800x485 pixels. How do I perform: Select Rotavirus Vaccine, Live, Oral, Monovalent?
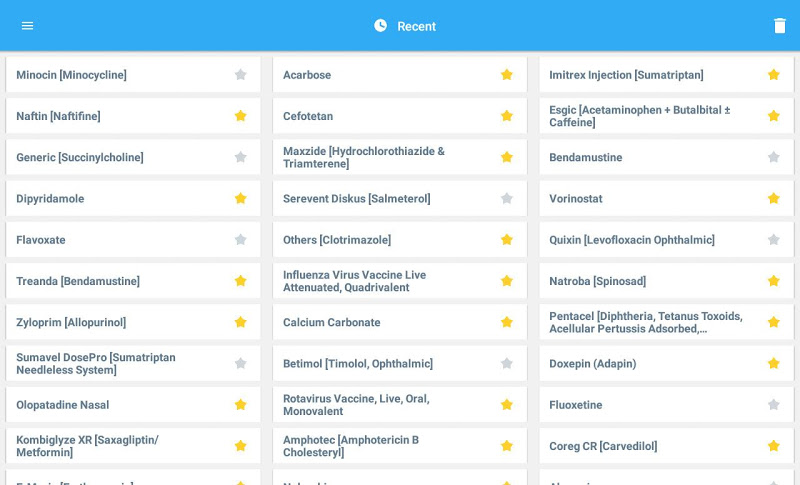click(399, 405)
